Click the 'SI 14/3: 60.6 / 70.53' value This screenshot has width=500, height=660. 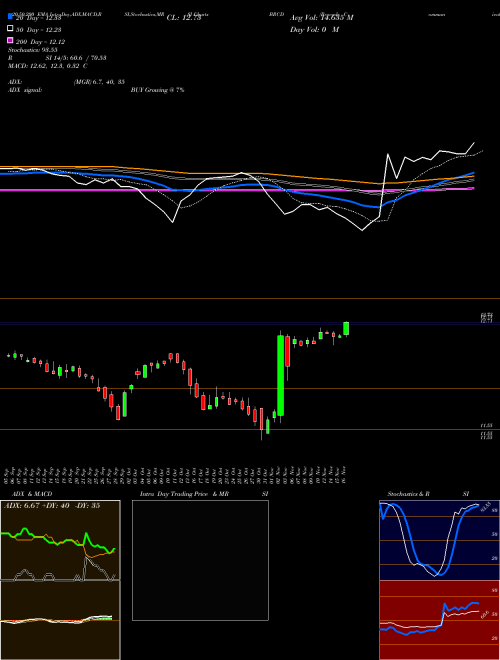click(x=76, y=58)
